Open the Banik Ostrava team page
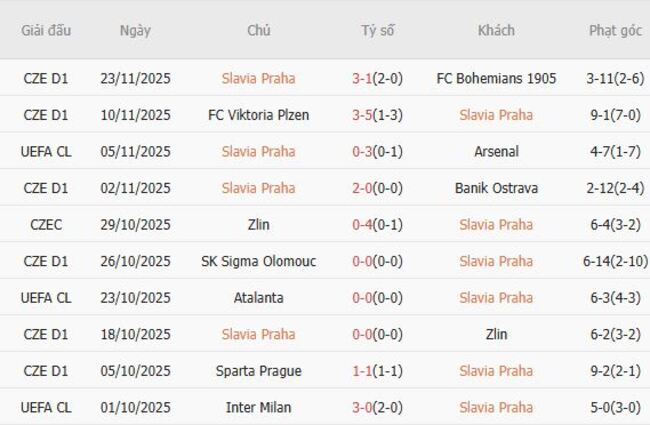 496,188
